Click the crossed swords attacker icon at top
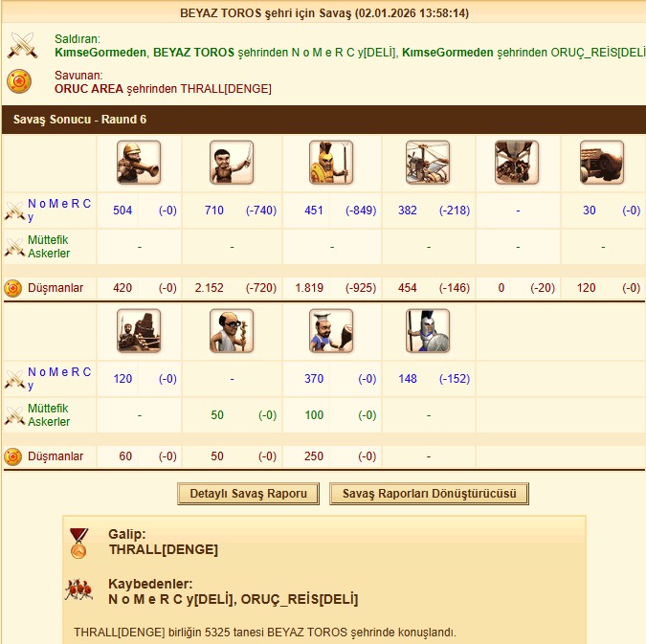The width and height of the screenshot is (646, 644). (23, 45)
